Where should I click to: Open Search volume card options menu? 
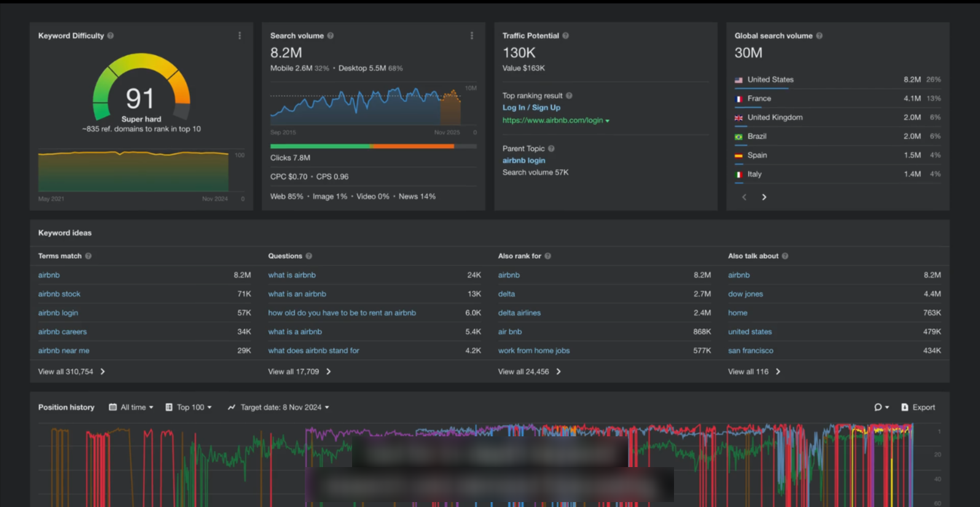click(x=472, y=36)
